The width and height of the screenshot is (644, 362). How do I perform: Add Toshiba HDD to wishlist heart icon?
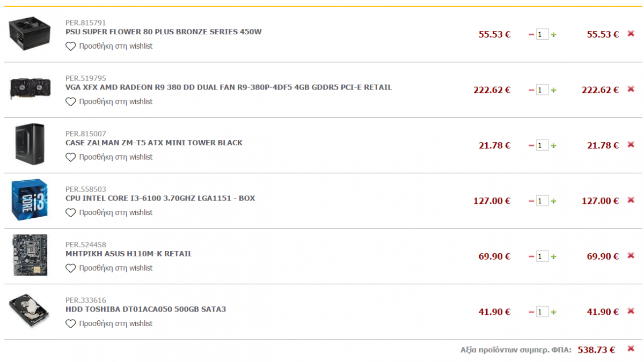click(71, 323)
